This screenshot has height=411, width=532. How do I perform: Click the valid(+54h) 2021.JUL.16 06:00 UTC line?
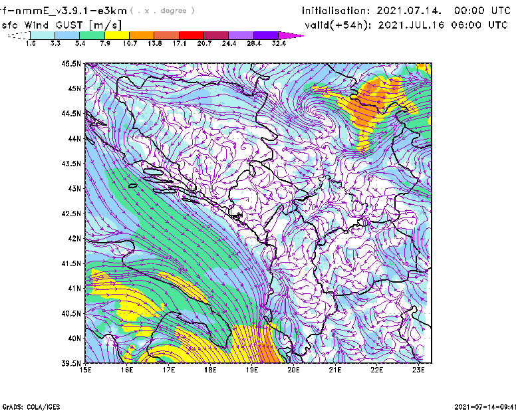click(406, 25)
